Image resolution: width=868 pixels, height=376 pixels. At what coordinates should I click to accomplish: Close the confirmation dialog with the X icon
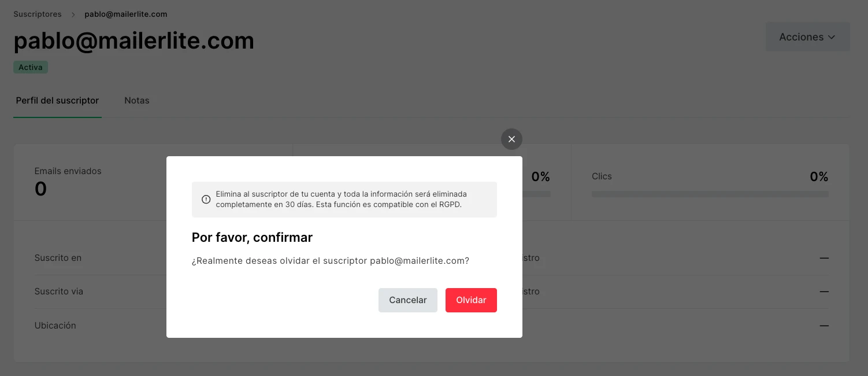click(511, 139)
